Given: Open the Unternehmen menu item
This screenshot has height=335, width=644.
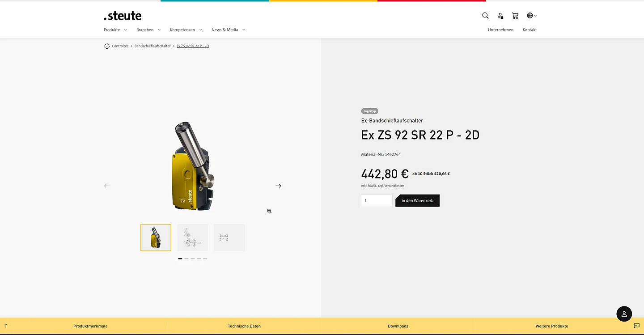Looking at the screenshot, I should [500, 30].
